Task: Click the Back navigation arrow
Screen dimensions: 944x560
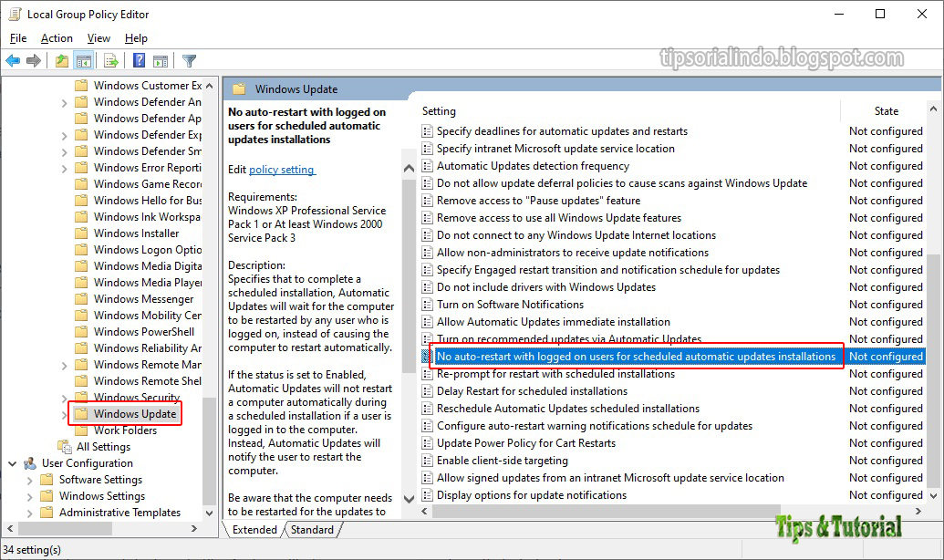Action: click(x=13, y=60)
